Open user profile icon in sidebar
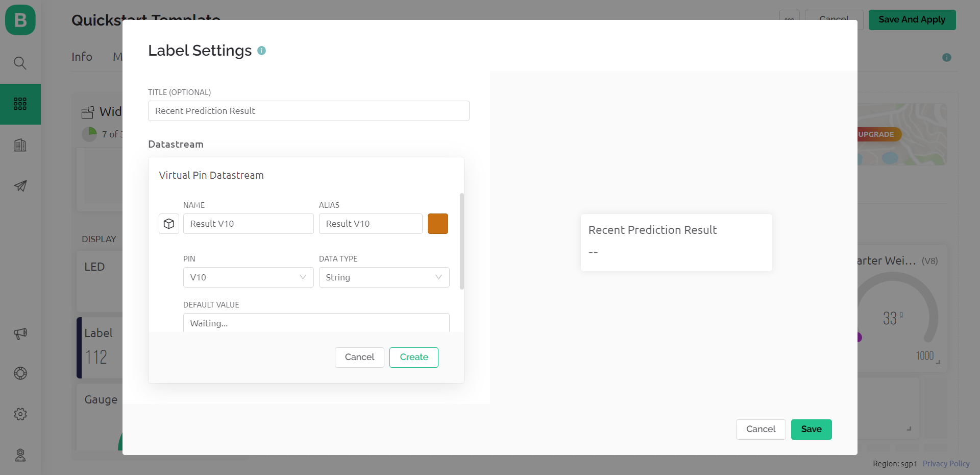Viewport: 980px width, 475px height. [20, 455]
